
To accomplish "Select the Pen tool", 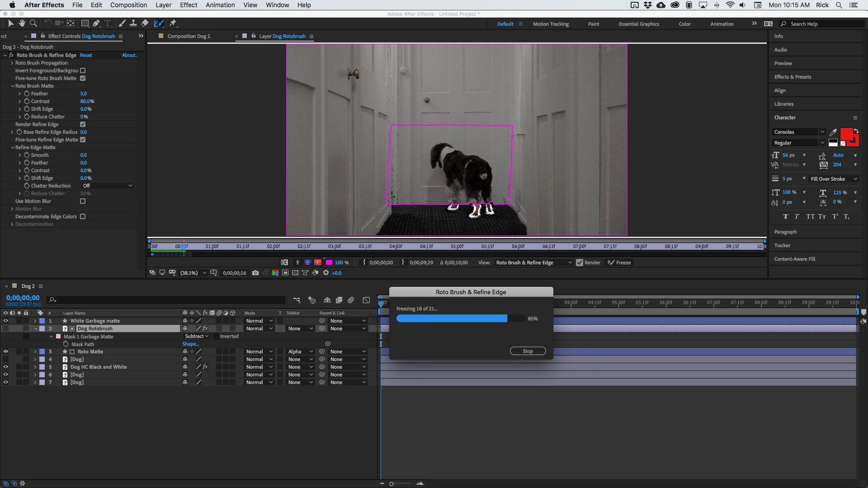I will tap(96, 23).
